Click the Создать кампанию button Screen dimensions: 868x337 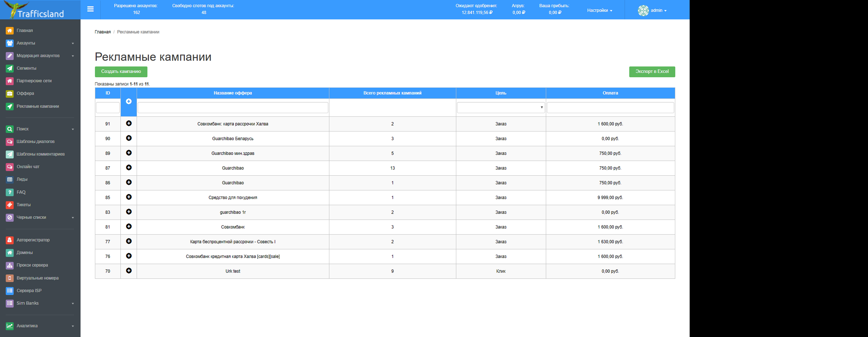(x=121, y=71)
